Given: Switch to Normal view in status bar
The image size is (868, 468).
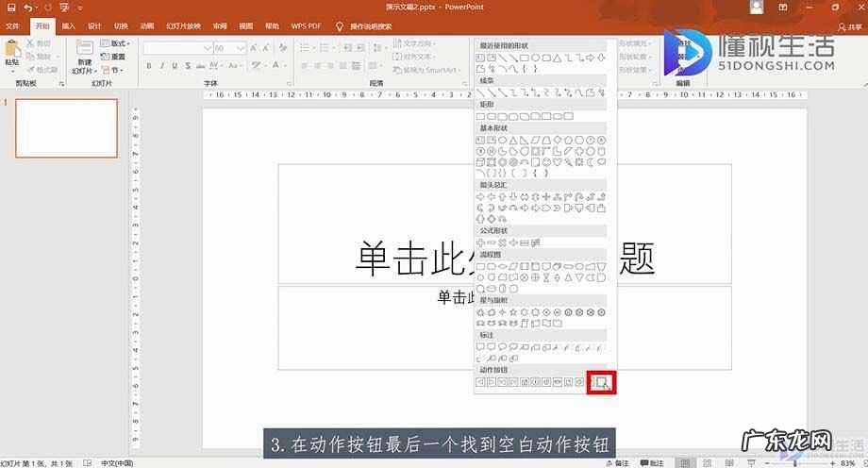Looking at the screenshot, I should click(685, 463).
